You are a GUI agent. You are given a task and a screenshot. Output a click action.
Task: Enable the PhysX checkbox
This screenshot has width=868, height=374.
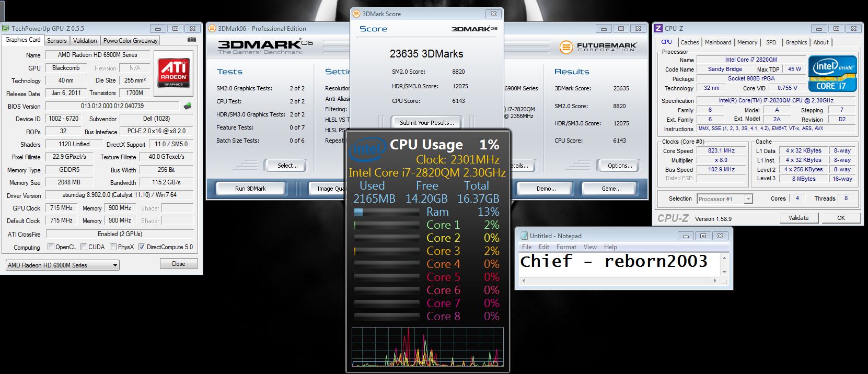[113, 247]
